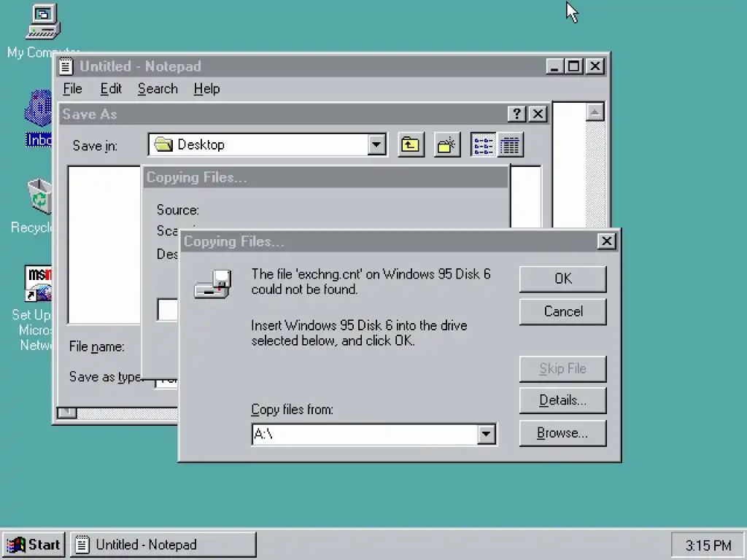Open Notepad Help menu
747x560 pixels.
(x=206, y=89)
